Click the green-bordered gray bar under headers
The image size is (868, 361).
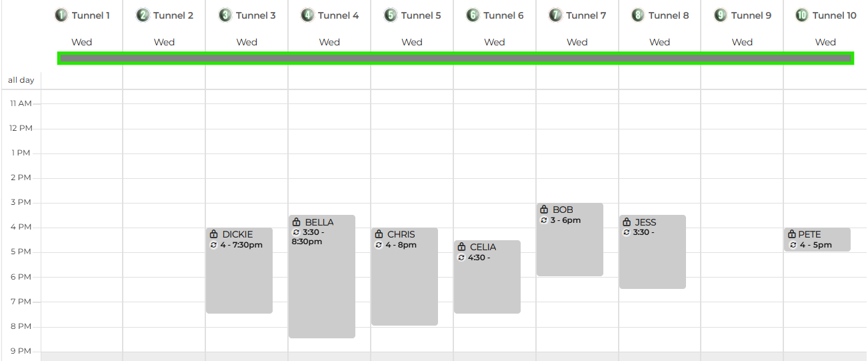click(x=456, y=58)
